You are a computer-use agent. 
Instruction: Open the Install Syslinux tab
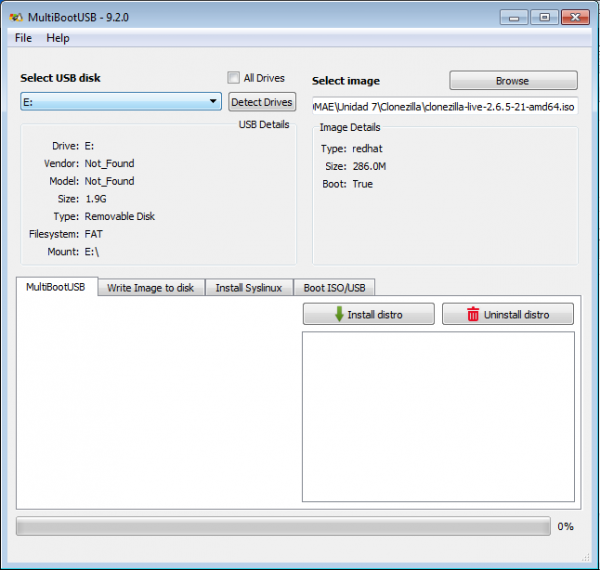pos(249,288)
